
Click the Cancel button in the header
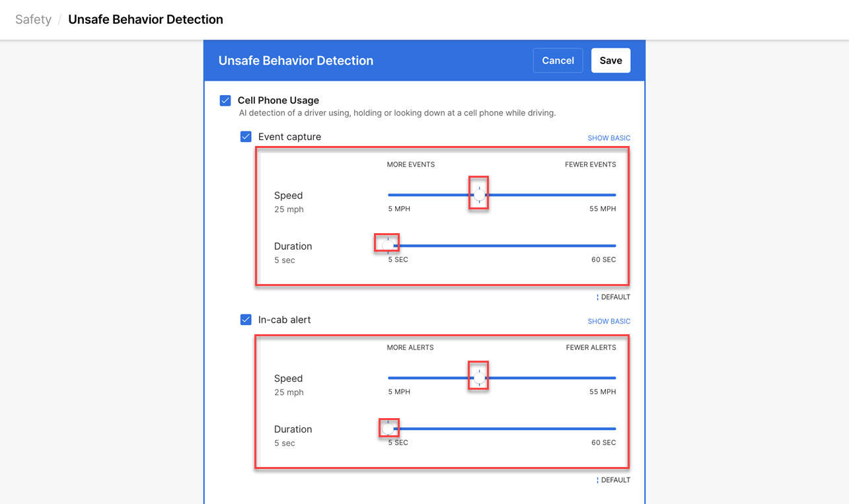(558, 61)
